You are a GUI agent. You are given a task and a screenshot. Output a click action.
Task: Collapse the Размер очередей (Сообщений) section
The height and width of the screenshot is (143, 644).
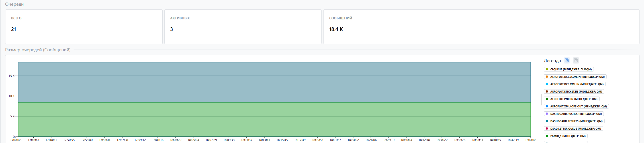(38, 50)
